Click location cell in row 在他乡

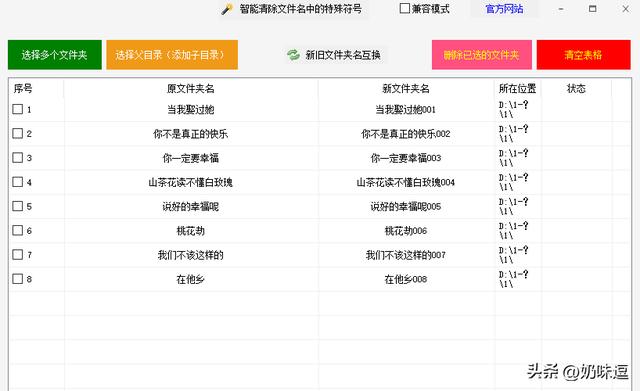[518, 279]
